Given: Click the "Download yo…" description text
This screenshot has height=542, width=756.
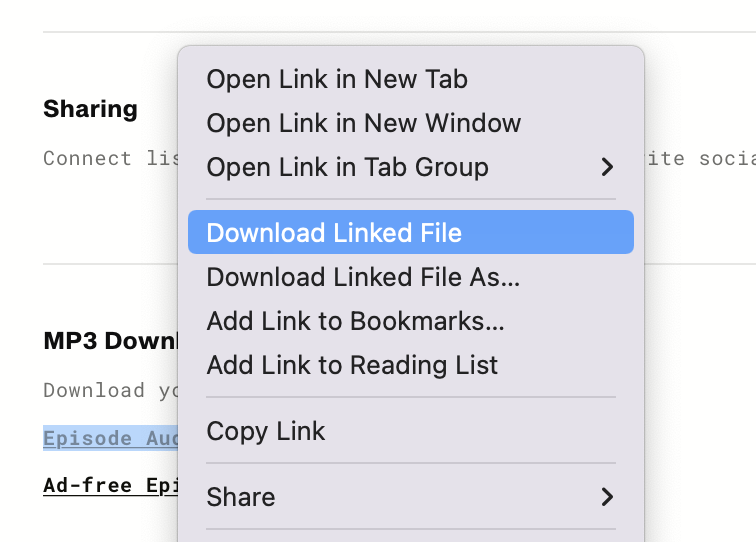Looking at the screenshot, I should [x=108, y=390].
